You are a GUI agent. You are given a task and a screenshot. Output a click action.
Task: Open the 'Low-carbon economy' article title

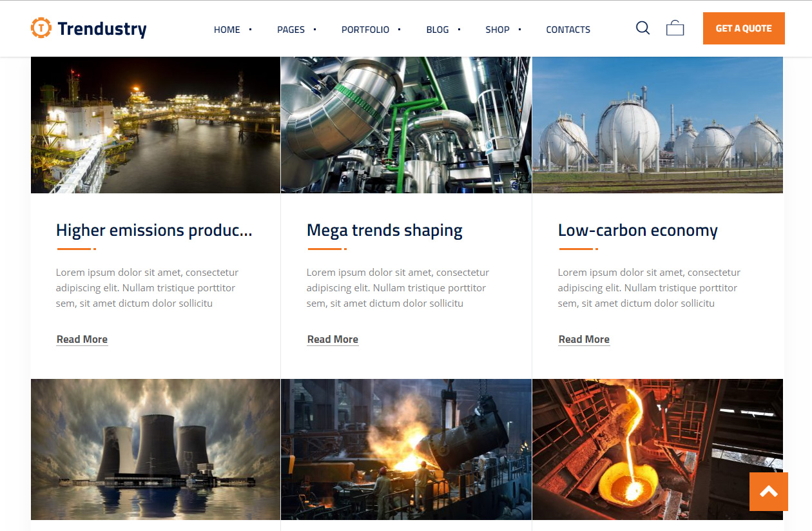[637, 231]
